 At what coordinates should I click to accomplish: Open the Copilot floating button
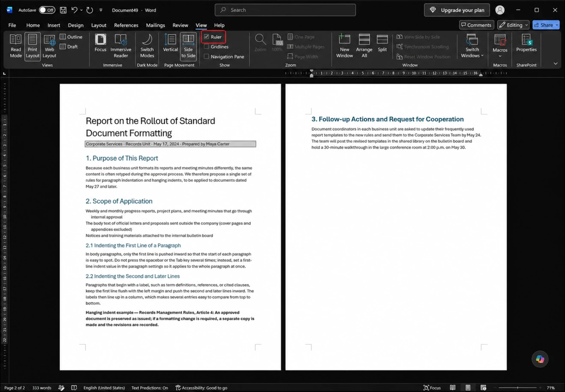540,359
